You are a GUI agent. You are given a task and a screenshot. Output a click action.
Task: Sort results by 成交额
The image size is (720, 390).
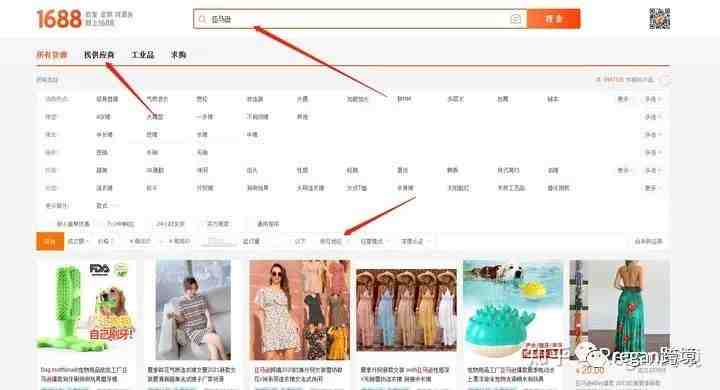tap(78, 242)
